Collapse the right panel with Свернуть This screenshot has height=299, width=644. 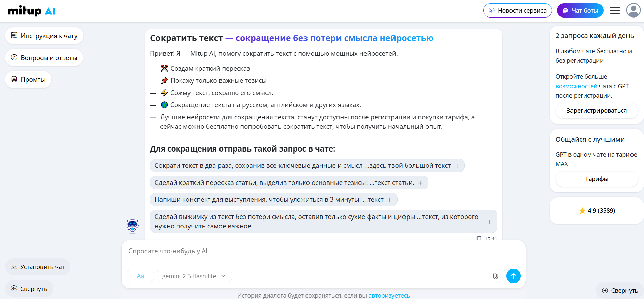[x=620, y=290]
